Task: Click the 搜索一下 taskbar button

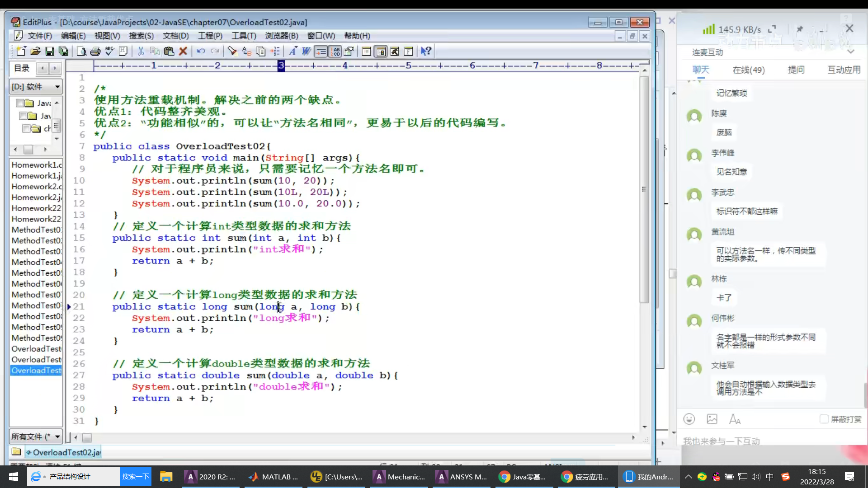Action: point(135,477)
